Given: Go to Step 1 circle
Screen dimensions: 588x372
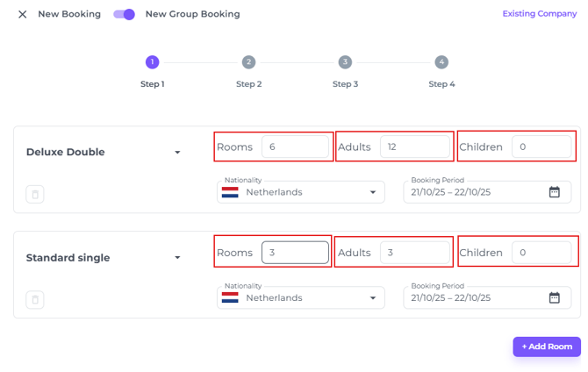Looking at the screenshot, I should tap(153, 62).
